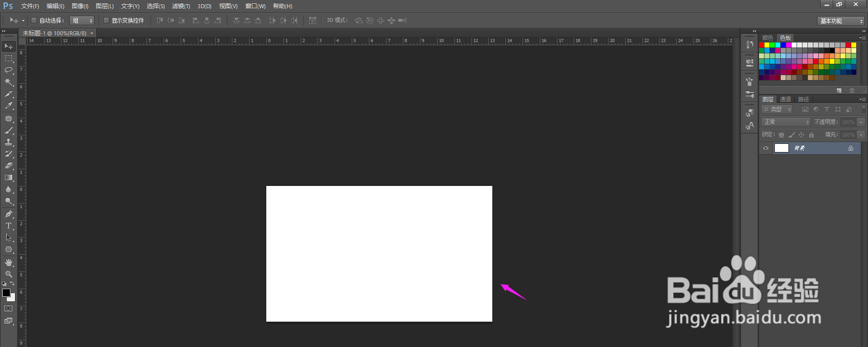Screen dimensions: 868x347
Task: Select the Brush tool
Action: coord(9,130)
